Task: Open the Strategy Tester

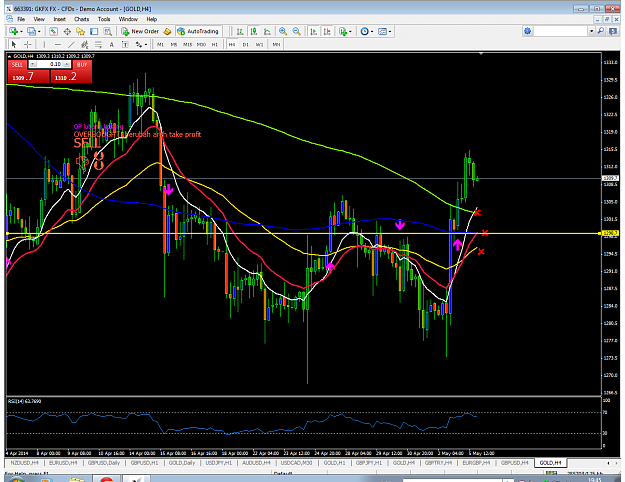Action: (108, 31)
